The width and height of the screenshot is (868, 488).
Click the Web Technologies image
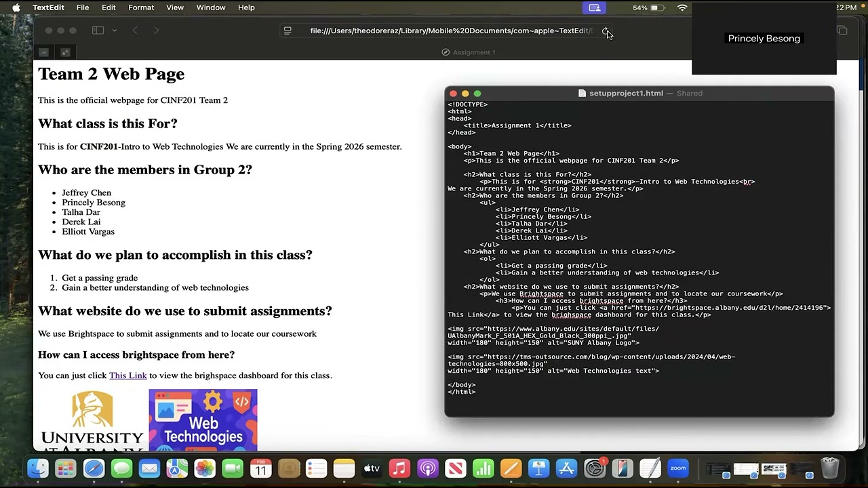point(203,420)
